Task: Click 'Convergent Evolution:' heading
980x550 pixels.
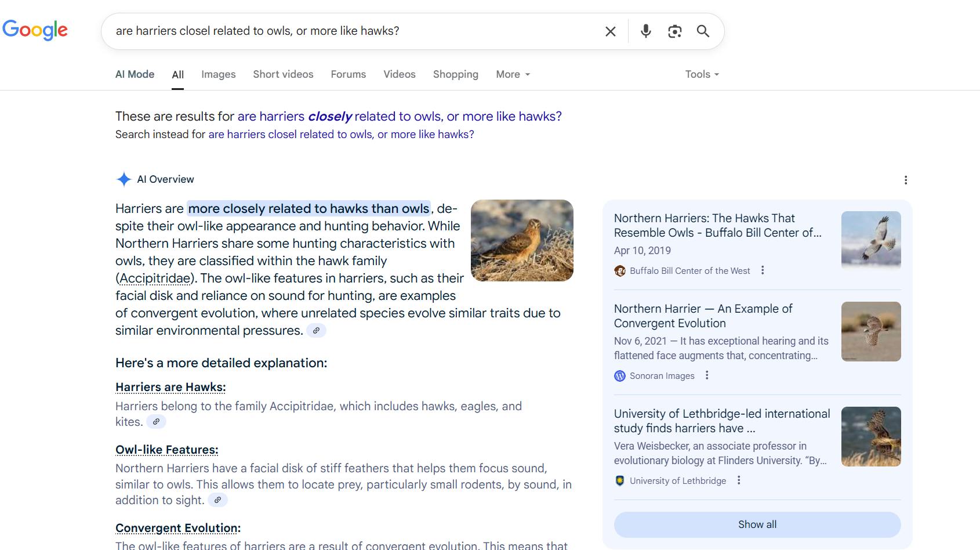Action: 178,528
